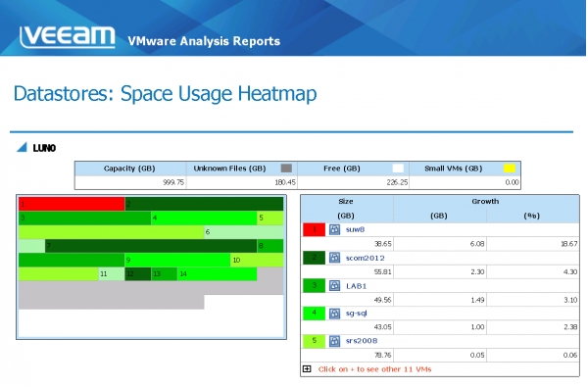The height and width of the screenshot is (388, 588).
Task: Click sg-sql size value 43.05
Action: tap(383, 327)
